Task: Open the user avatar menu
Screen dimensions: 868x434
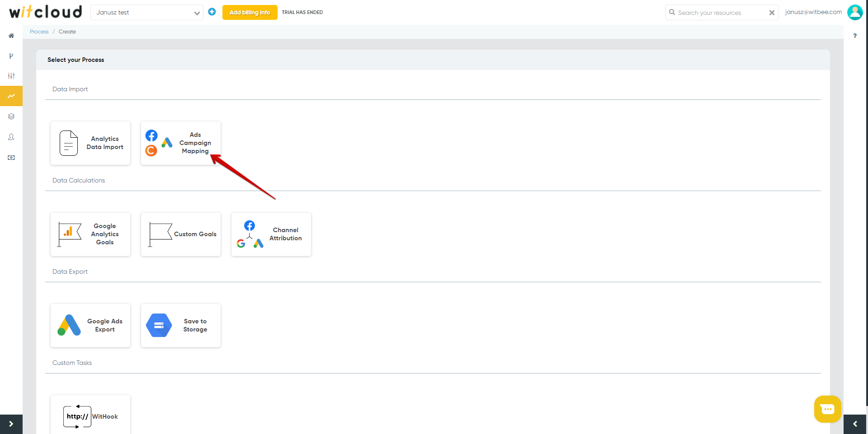Action: tap(855, 12)
